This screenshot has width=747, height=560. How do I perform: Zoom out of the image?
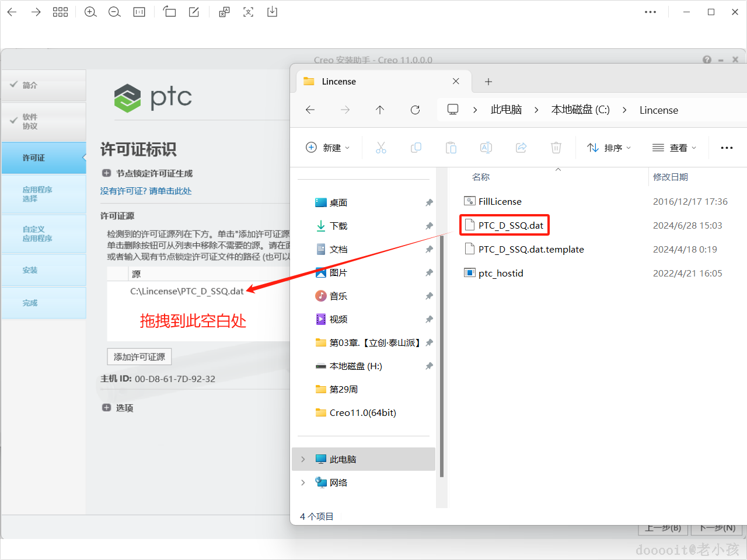(114, 12)
